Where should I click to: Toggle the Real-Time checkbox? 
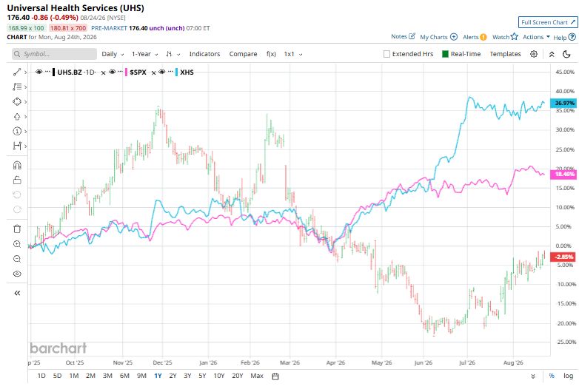pyautogui.click(x=445, y=54)
